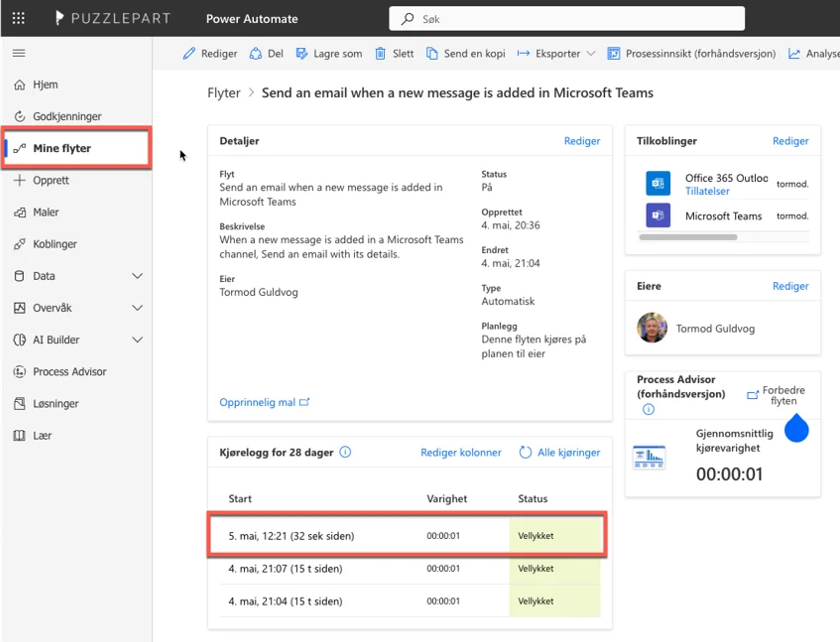Click the Slett trash icon
Image resolution: width=840 pixels, height=642 pixels.
[x=380, y=53]
